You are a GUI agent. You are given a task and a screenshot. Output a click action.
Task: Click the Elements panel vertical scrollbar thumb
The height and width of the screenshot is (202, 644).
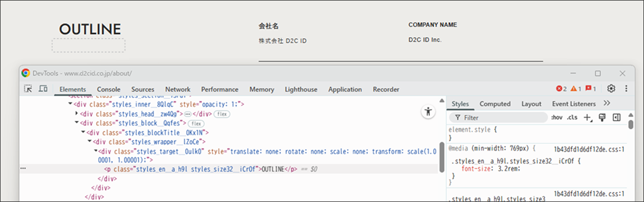tap(442, 157)
